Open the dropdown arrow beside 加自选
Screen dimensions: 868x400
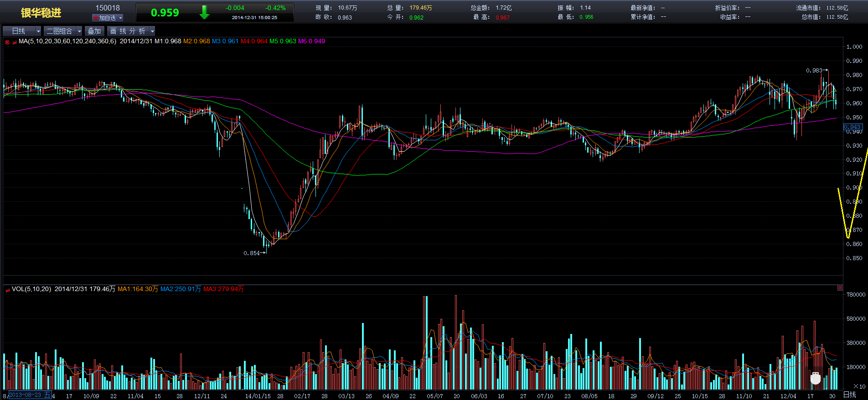120,18
